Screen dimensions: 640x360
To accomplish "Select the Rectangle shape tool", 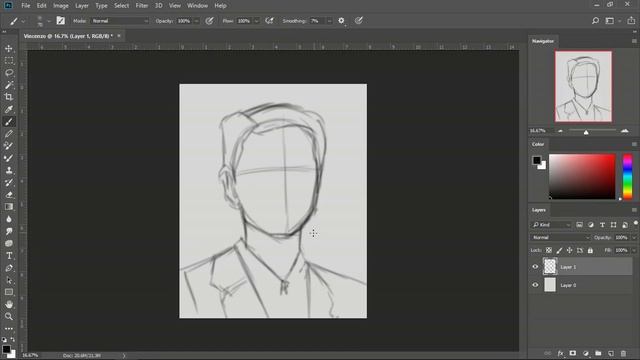I will [x=9, y=292].
